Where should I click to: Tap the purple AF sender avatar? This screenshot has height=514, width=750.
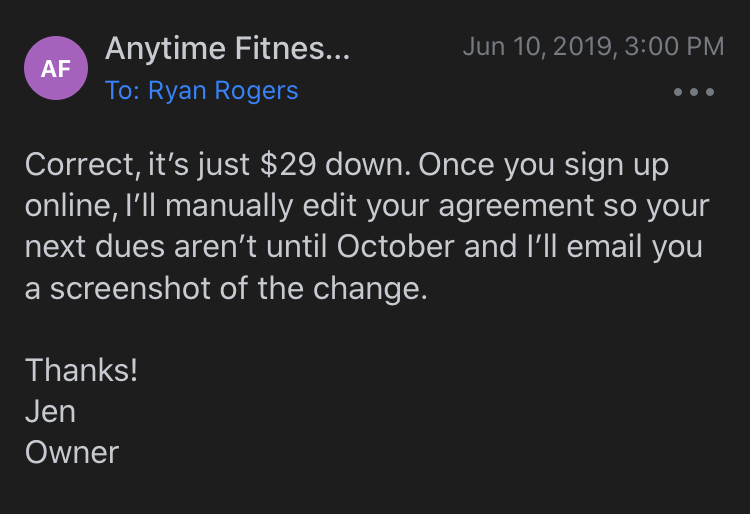[56, 69]
